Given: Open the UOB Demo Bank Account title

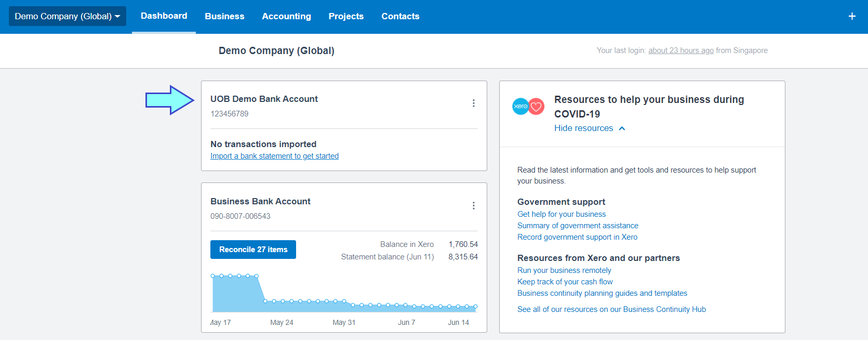Looking at the screenshot, I should tap(264, 99).
